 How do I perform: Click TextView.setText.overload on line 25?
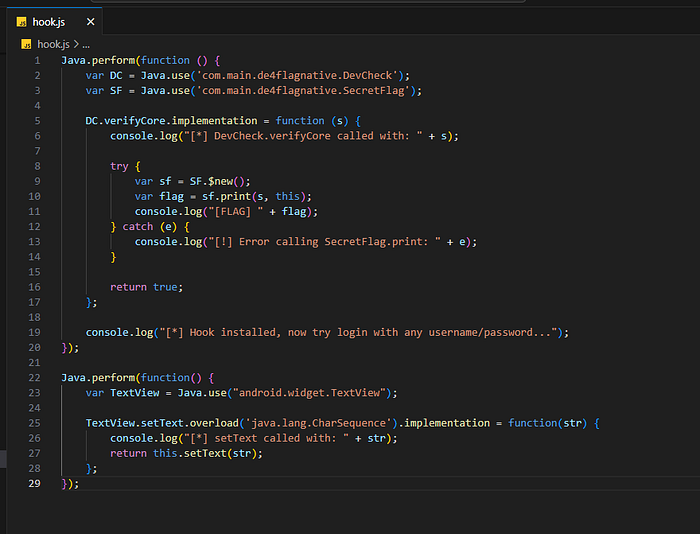point(162,423)
